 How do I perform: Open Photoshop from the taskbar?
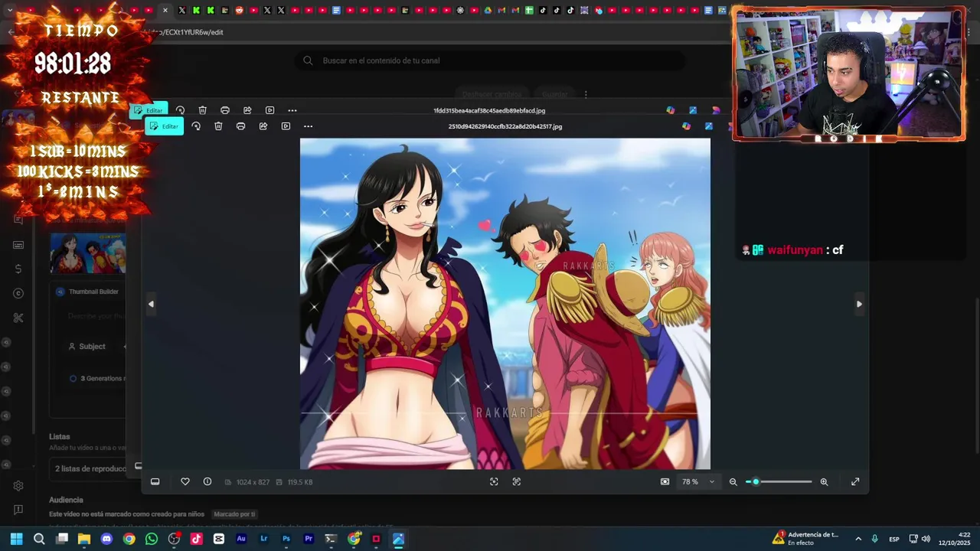pos(286,539)
